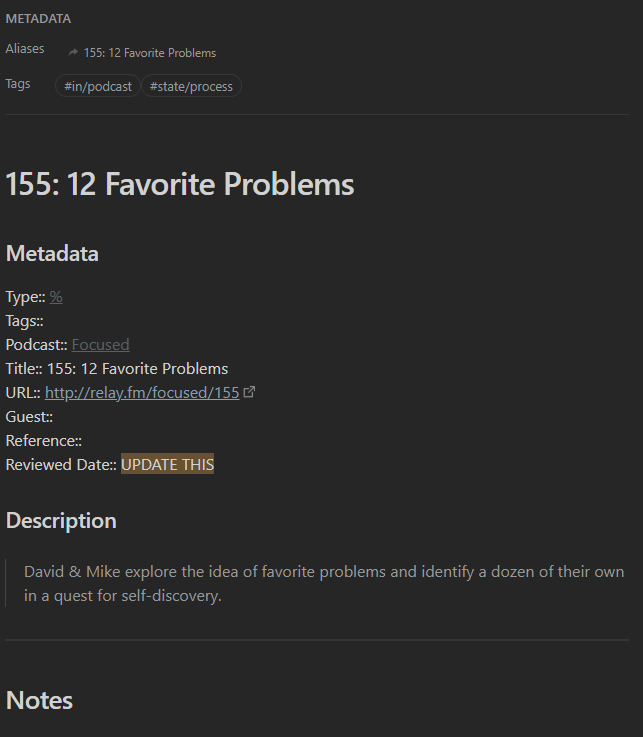Click the Aliases property label
Viewport: 643px width, 737px height.
coord(25,49)
